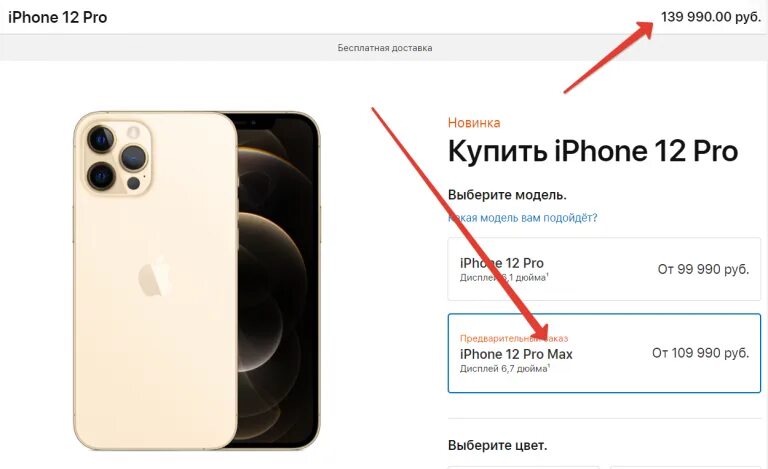Screen dimensions: 768x469
Task: Click the Предварительный заказ label
Action: [x=514, y=338]
